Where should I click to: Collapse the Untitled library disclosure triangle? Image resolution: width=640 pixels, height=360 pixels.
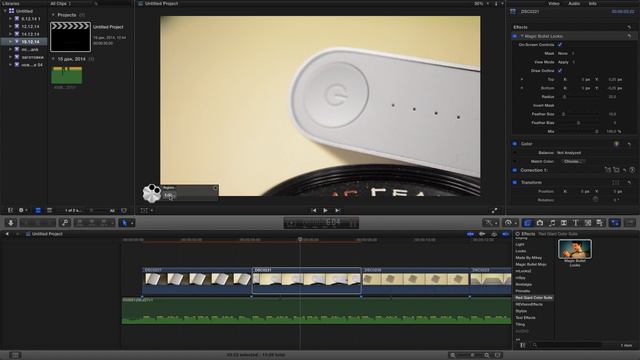pyautogui.click(x=5, y=11)
